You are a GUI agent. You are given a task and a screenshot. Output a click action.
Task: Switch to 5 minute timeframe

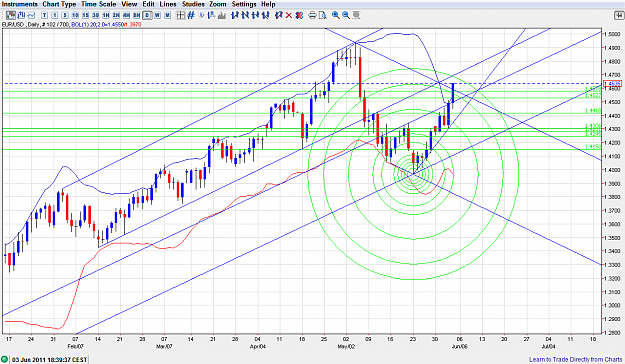(65, 15)
